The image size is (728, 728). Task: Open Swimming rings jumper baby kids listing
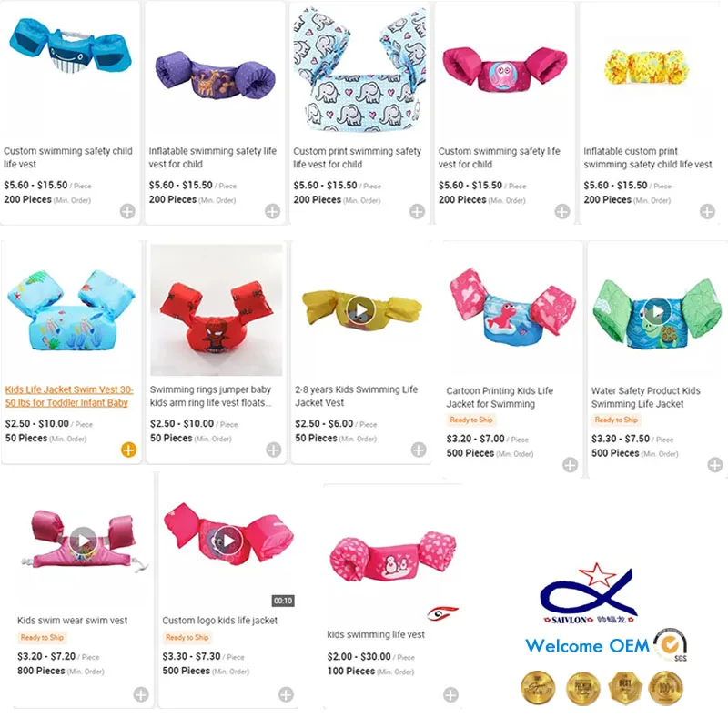click(x=210, y=396)
